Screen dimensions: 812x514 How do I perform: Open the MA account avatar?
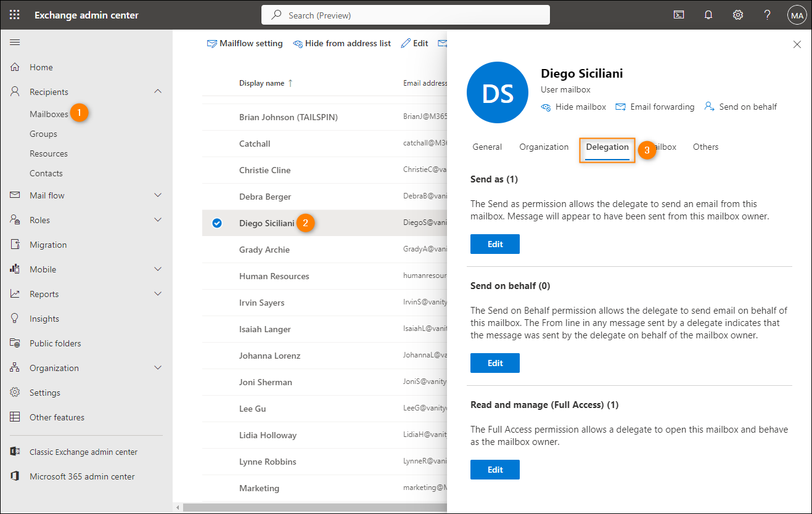click(797, 15)
